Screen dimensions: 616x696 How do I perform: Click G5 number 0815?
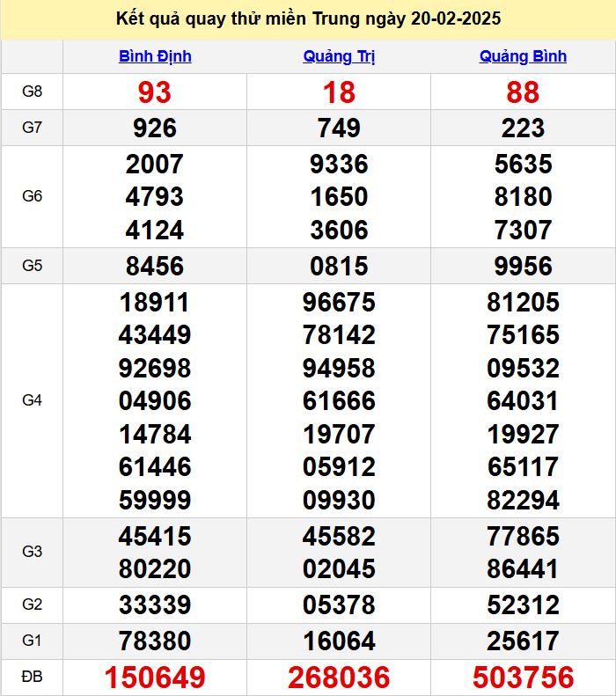(339, 267)
